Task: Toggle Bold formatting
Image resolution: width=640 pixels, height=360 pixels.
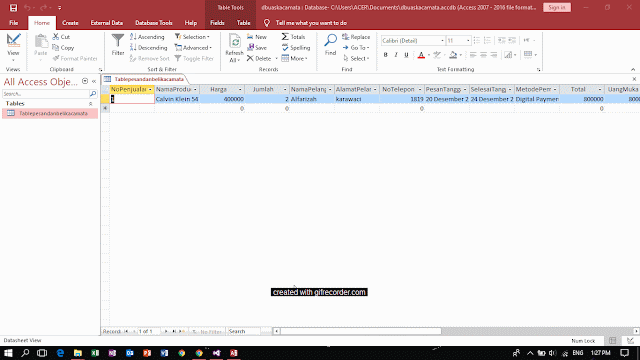Action: [385, 55]
